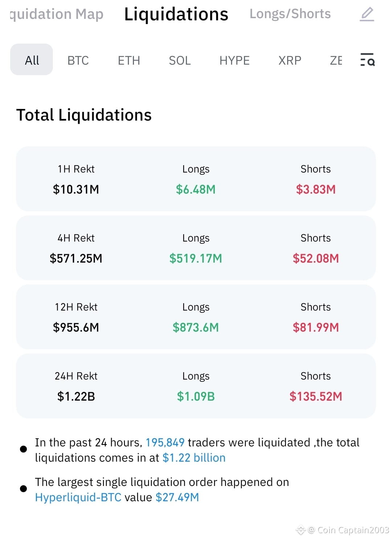Click the Hyperliquid-BTC link
The width and height of the screenshot is (392, 539).
point(78,497)
